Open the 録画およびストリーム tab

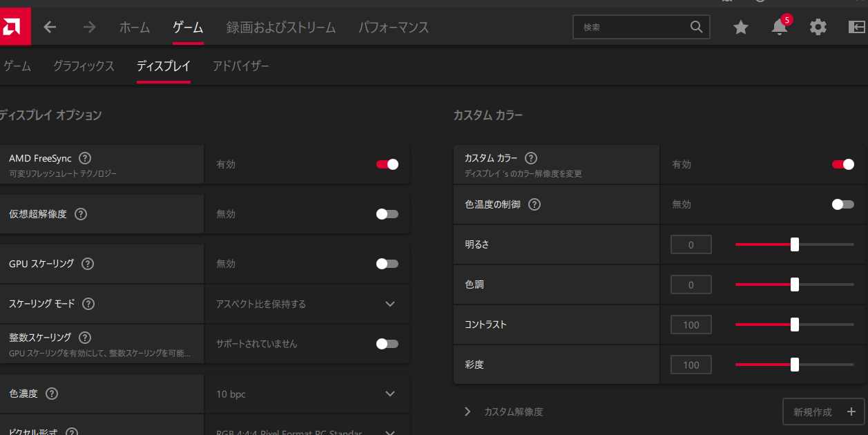point(281,28)
